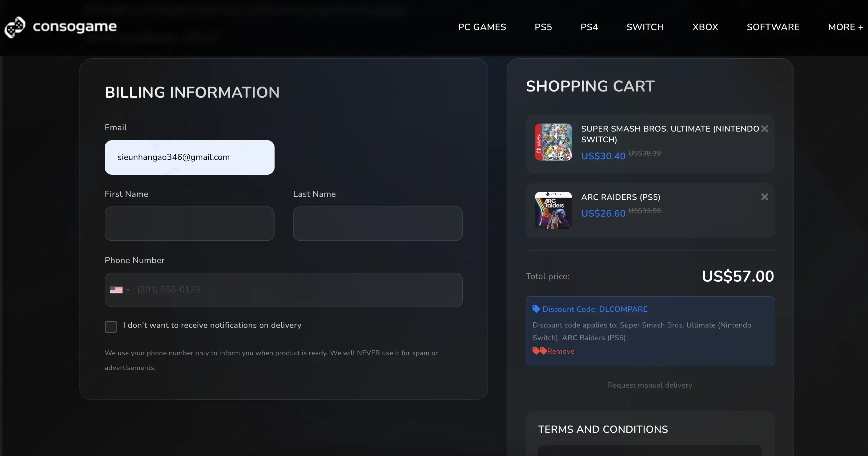868x456 pixels.
Task: Click the struck-through US$38.39 price
Action: [x=644, y=153]
